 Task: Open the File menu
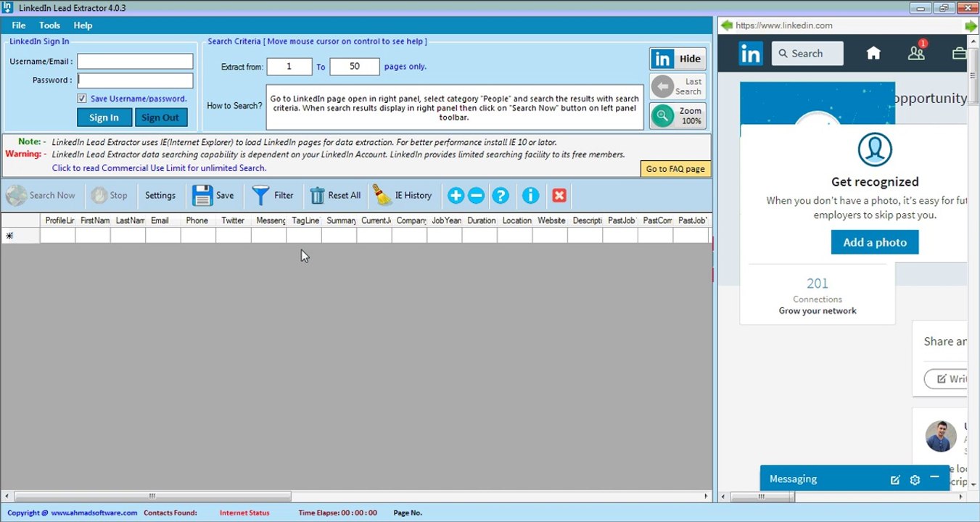point(18,25)
